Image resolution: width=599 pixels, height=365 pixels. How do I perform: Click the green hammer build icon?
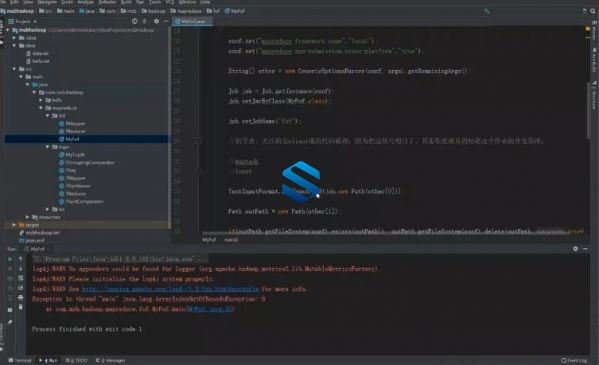tap(486, 11)
